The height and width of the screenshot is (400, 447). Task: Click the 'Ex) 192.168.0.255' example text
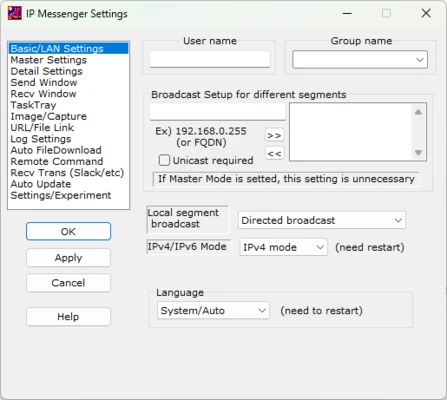tap(201, 131)
